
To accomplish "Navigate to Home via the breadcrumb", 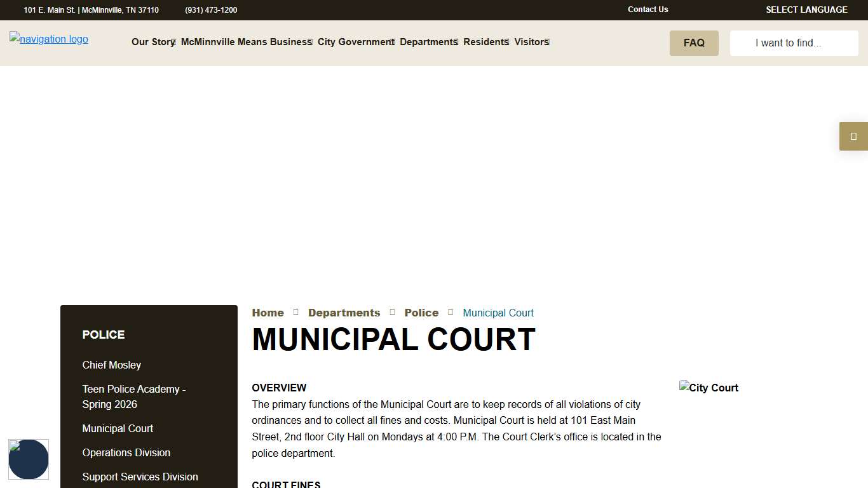I will (268, 312).
